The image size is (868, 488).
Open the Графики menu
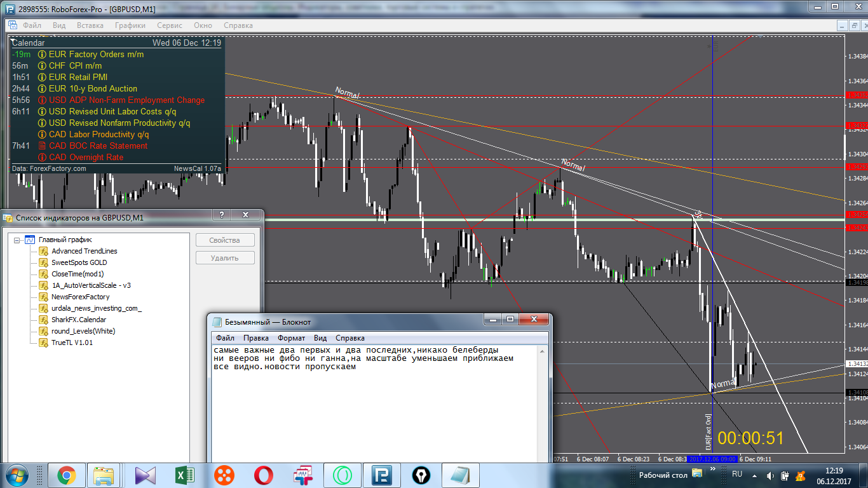tap(130, 25)
